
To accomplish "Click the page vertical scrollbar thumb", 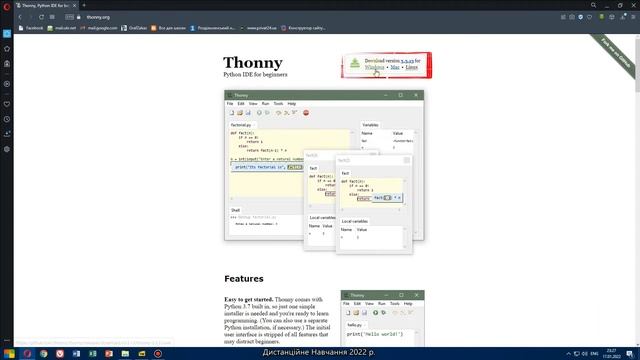I will click(x=637, y=65).
